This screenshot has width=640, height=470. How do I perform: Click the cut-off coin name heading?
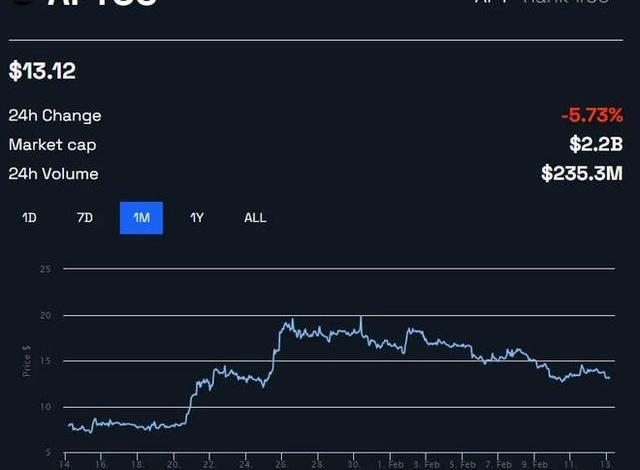[x=100, y=4]
